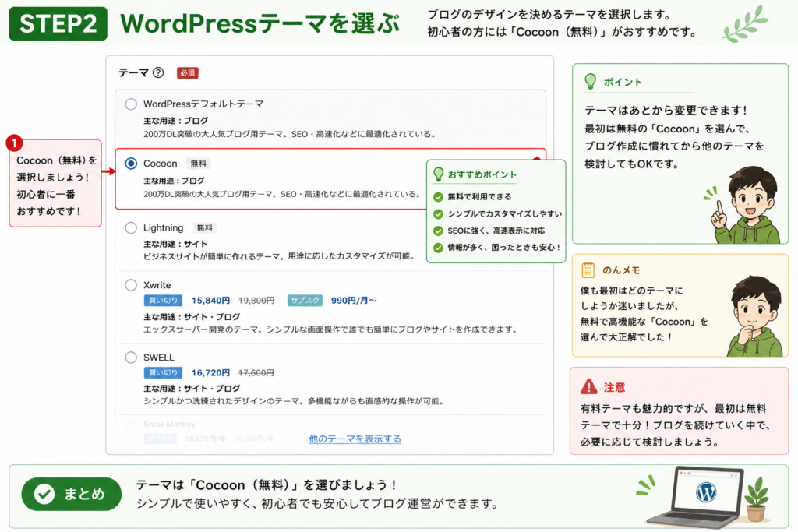The height and width of the screenshot is (532, 798).
Task: Click the lightbulb icon beside おすすめポイント
Action: point(438,174)
